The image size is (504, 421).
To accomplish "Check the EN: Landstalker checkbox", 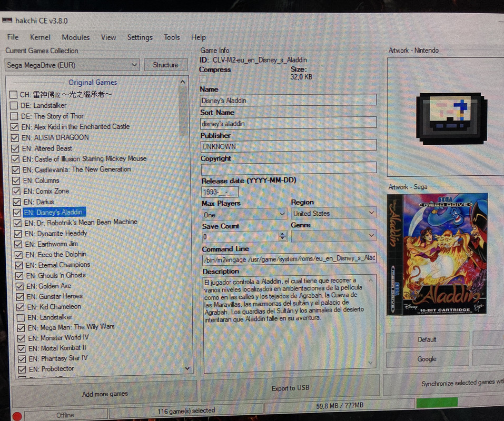I will coord(21,317).
